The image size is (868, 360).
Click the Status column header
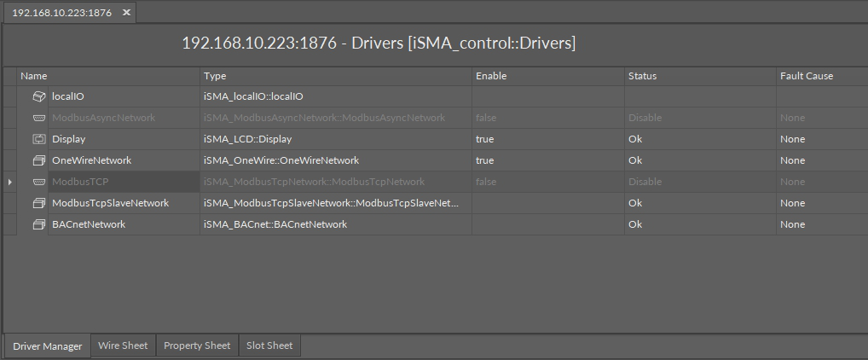click(642, 76)
